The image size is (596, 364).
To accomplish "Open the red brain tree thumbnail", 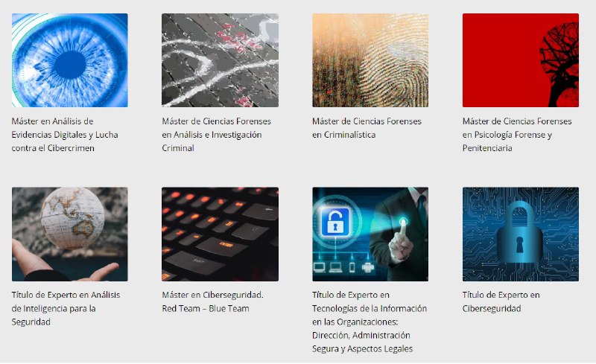I will click(x=520, y=60).
